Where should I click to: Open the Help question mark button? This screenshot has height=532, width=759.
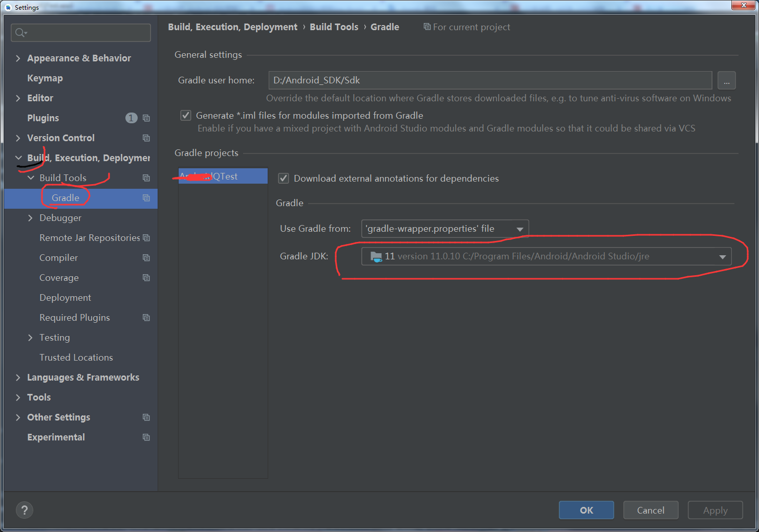pyautogui.click(x=25, y=510)
